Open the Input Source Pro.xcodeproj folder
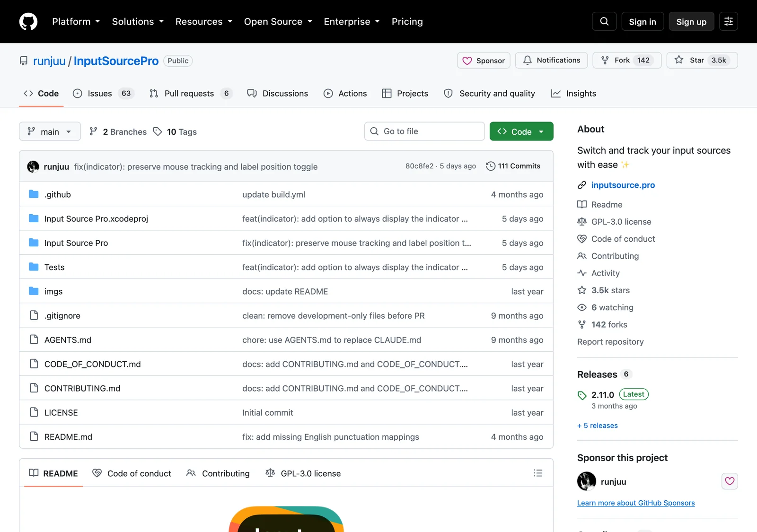This screenshot has height=532, width=757. click(x=96, y=218)
